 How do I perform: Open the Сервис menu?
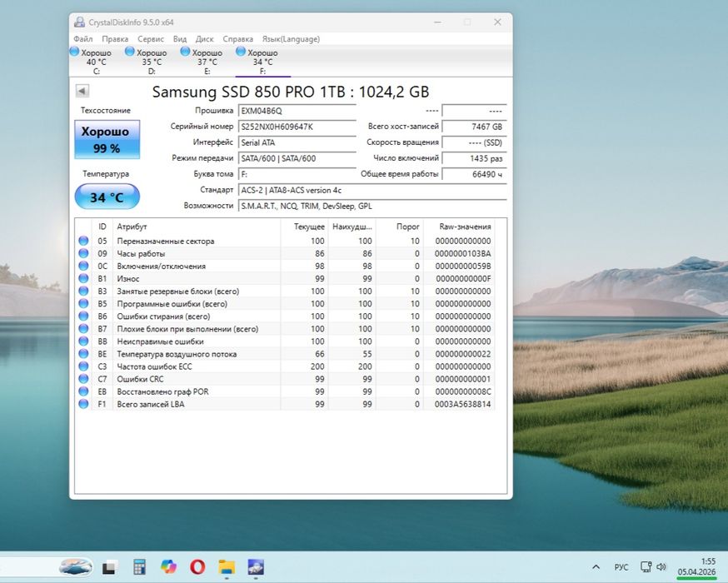point(151,39)
